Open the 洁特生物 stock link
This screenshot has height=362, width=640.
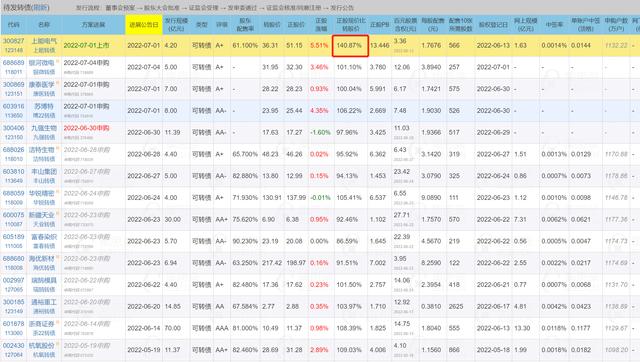click(x=41, y=150)
